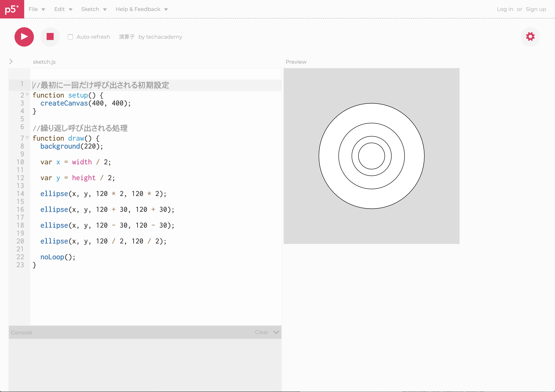Click the p5* logo icon
Image resolution: width=555 pixels, height=392 pixels.
click(12, 9)
